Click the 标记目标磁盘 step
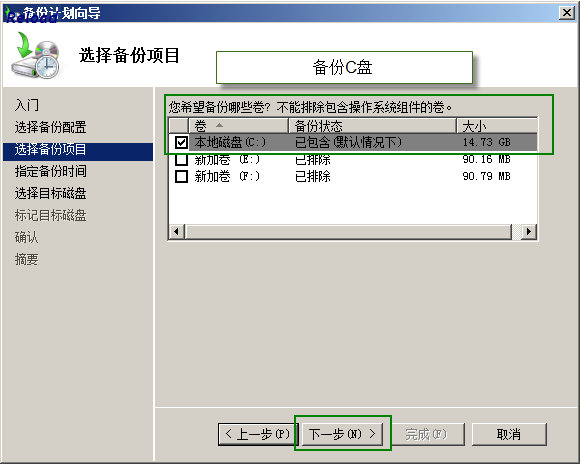Viewport: 580px width, 464px height. point(51,215)
